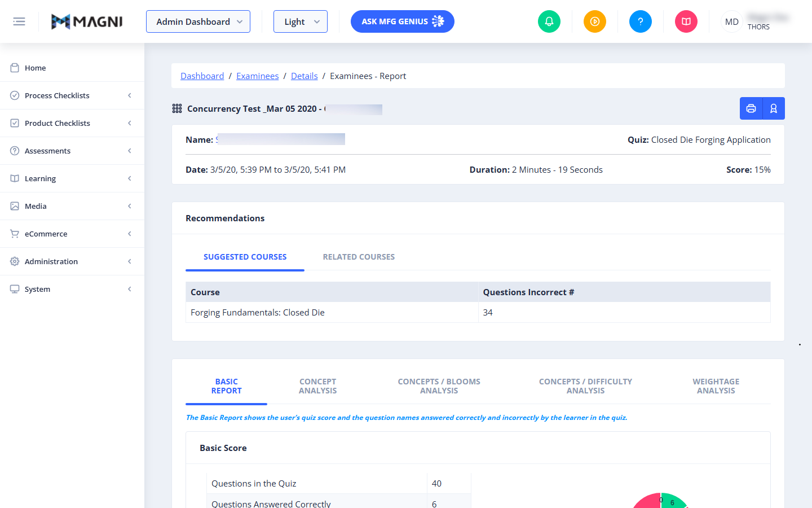Click the MAGNI logo
This screenshot has height=508, width=812.
(x=87, y=21)
